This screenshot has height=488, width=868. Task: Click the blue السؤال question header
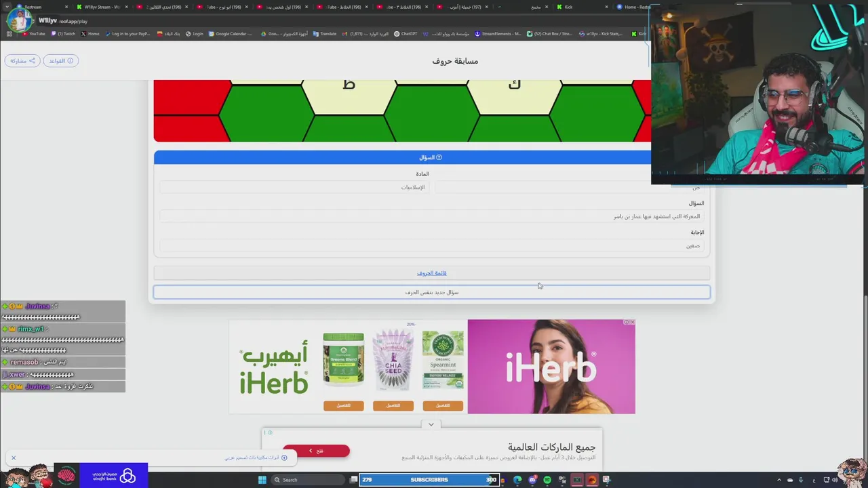pyautogui.click(x=431, y=157)
